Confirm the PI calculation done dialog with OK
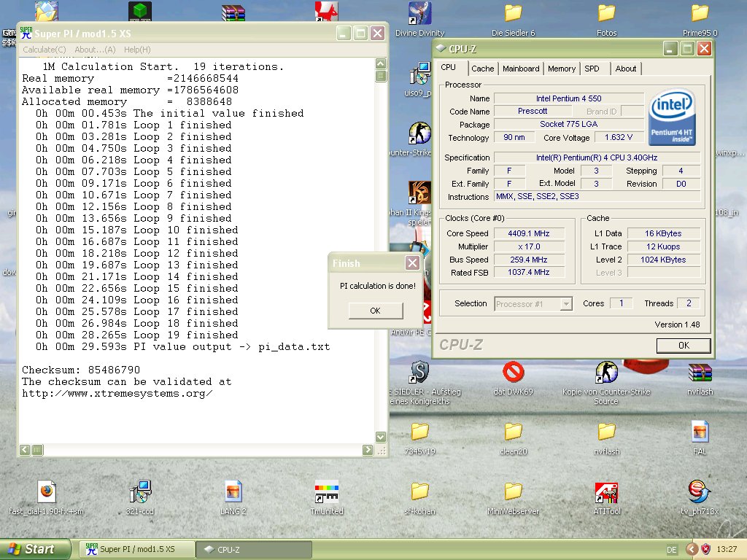The width and height of the screenshot is (747, 560). (x=376, y=311)
